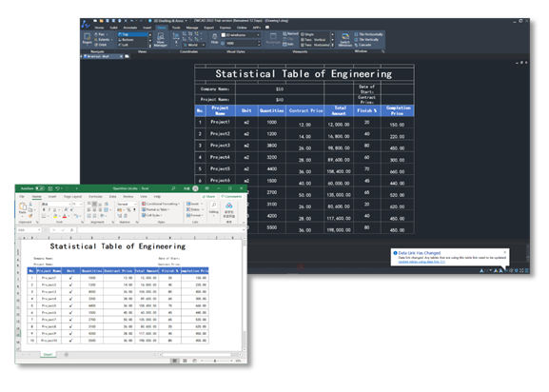549x392 pixels.
Task: Click the Share button in Excel
Action: tap(208, 196)
